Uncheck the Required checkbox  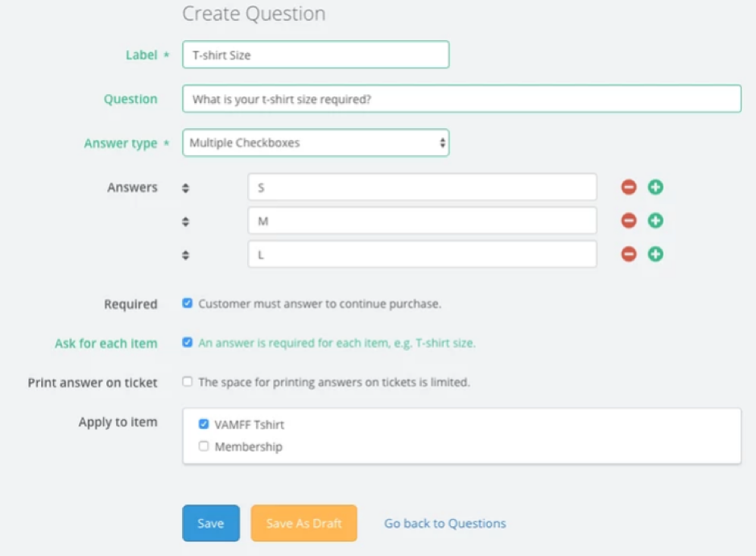(x=187, y=303)
